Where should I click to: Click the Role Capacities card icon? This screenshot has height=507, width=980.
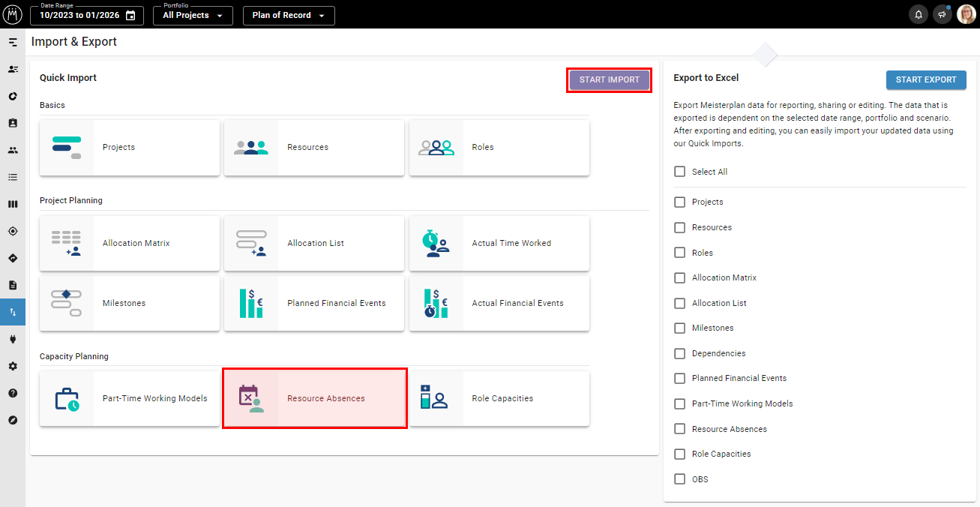click(434, 397)
